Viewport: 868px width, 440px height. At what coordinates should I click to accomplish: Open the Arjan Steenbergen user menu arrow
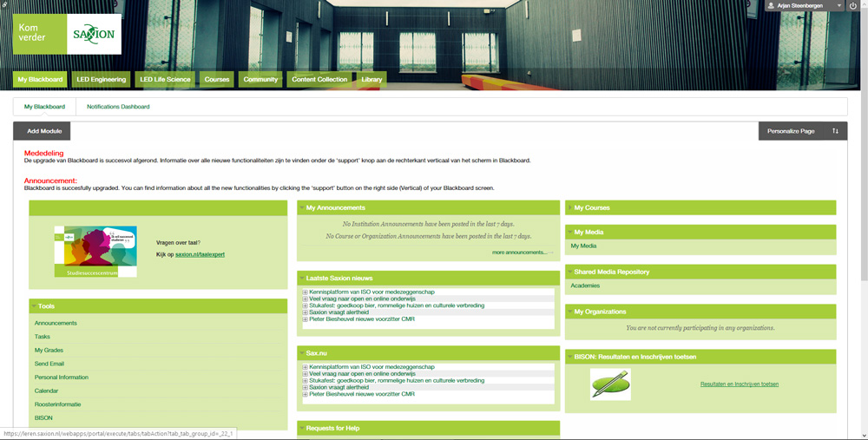point(838,5)
